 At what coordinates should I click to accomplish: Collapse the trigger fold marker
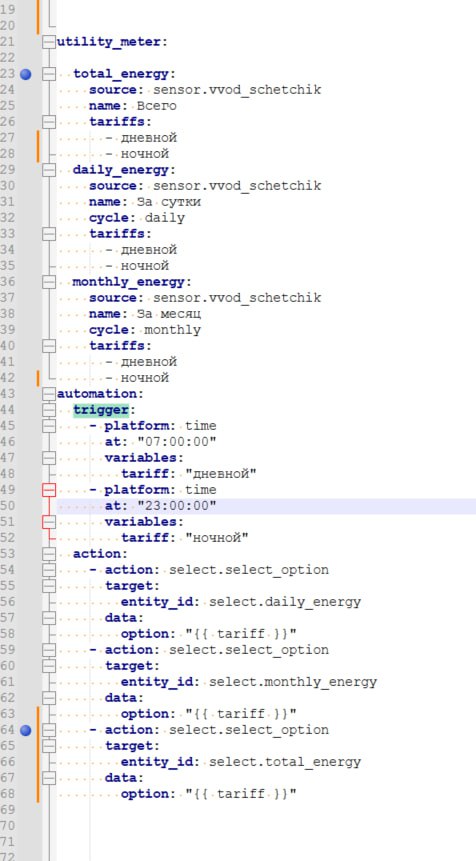point(49,410)
